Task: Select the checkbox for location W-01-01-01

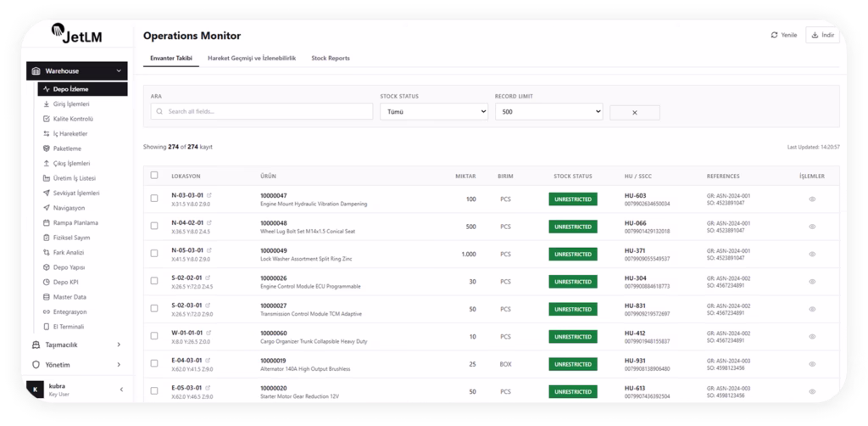Action: (x=153, y=337)
